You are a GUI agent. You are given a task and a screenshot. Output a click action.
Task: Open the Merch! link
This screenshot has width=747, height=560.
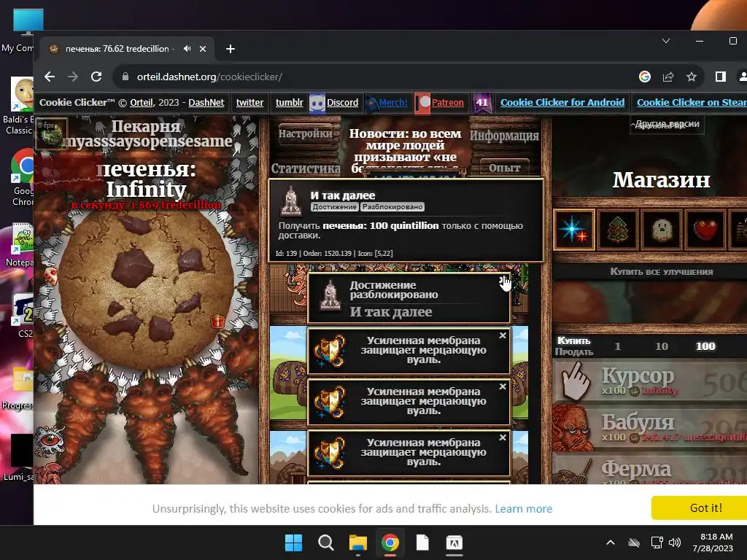393,102
